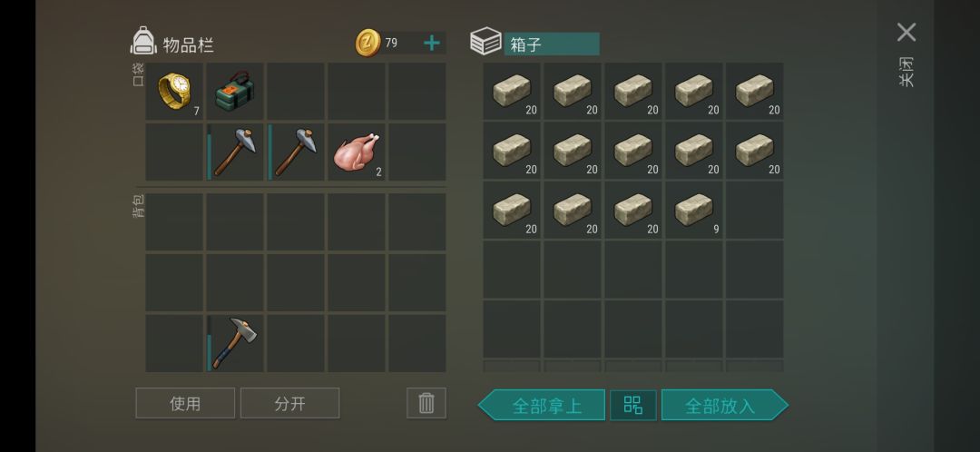Viewport: 980px width, 452px height.
Task: Select the gold watch item in pocket
Action: 174,92
